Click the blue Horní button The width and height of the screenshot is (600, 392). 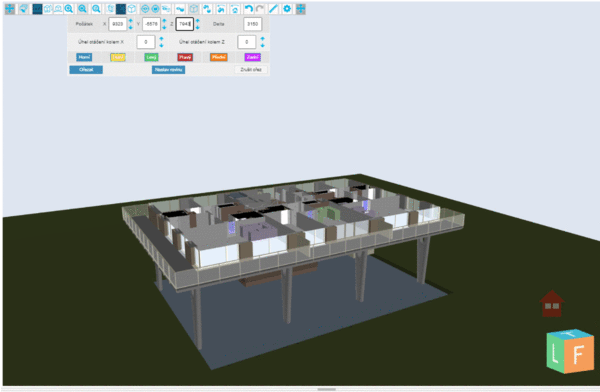84,57
